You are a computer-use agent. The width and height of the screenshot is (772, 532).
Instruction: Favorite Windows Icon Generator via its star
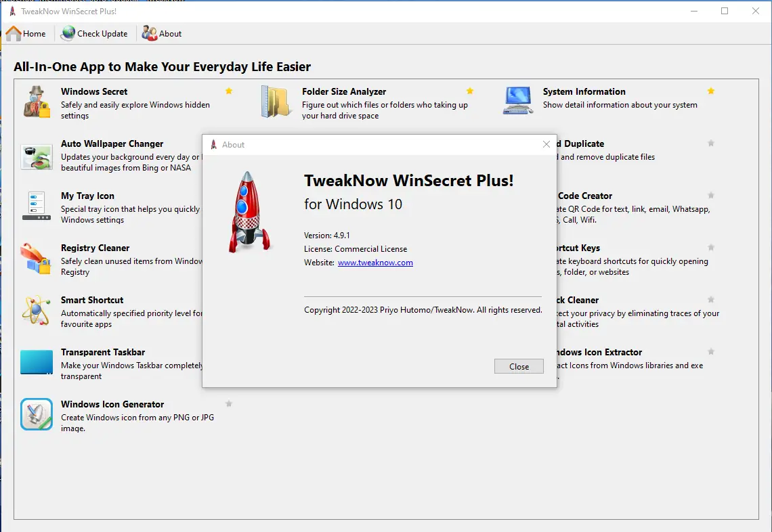[x=229, y=404]
